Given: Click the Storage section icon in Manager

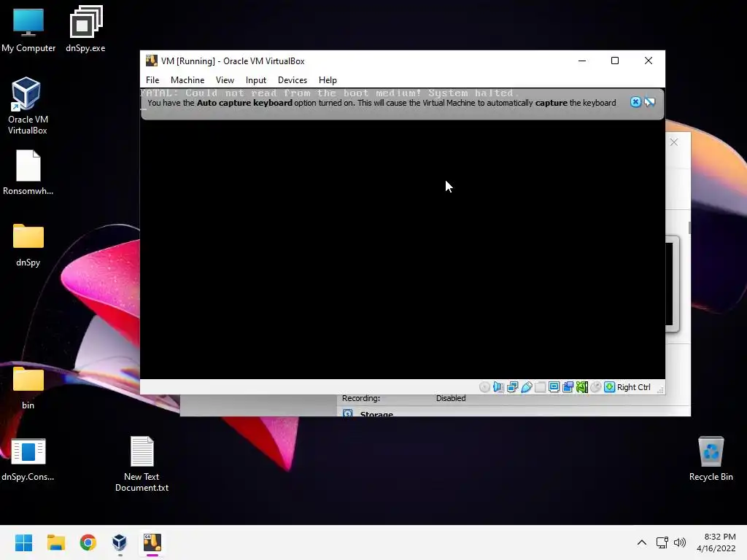Looking at the screenshot, I should (348, 413).
